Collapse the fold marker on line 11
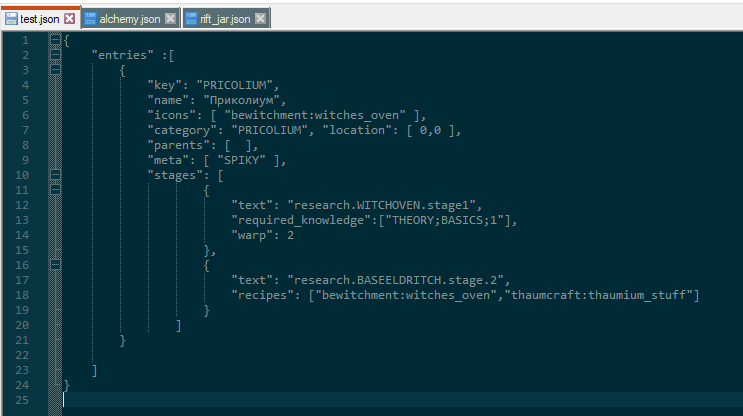The image size is (743, 416). click(55, 190)
